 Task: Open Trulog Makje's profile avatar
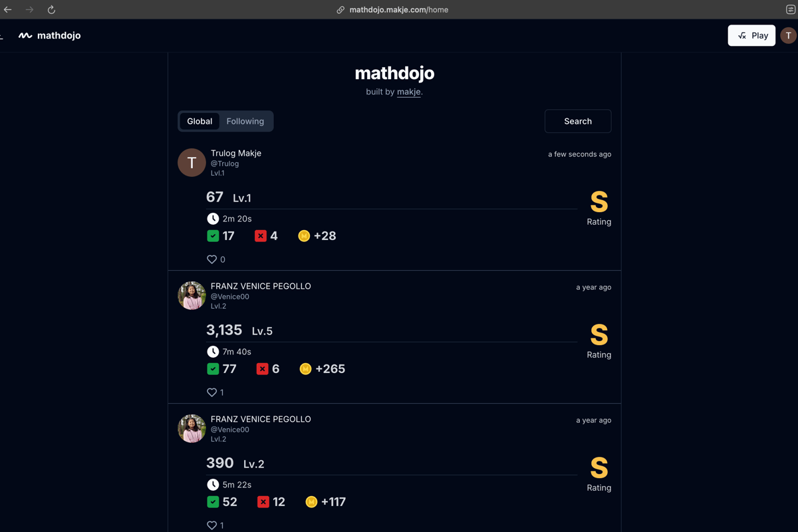[x=192, y=162]
